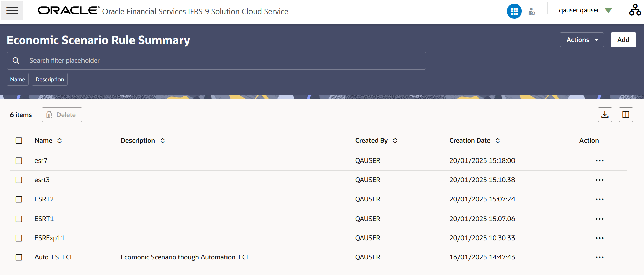644x275 pixels.
Task: Choose the Description filter chip
Action: (x=50, y=79)
